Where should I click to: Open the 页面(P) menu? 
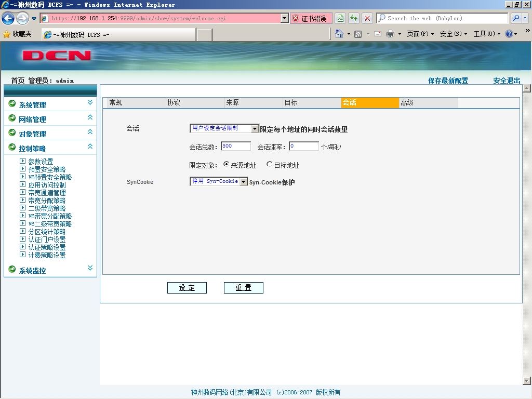[x=420, y=34]
